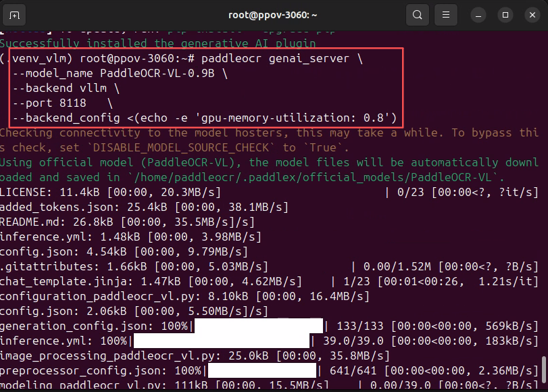Image resolution: width=548 pixels, height=392 pixels.
Task: Click 'Successfully installed the generative AI plugin' line
Action: click(x=157, y=43)
